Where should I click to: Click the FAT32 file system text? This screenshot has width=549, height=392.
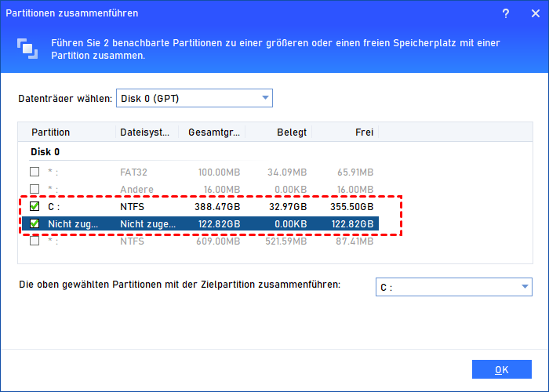(x=133, y=172)
